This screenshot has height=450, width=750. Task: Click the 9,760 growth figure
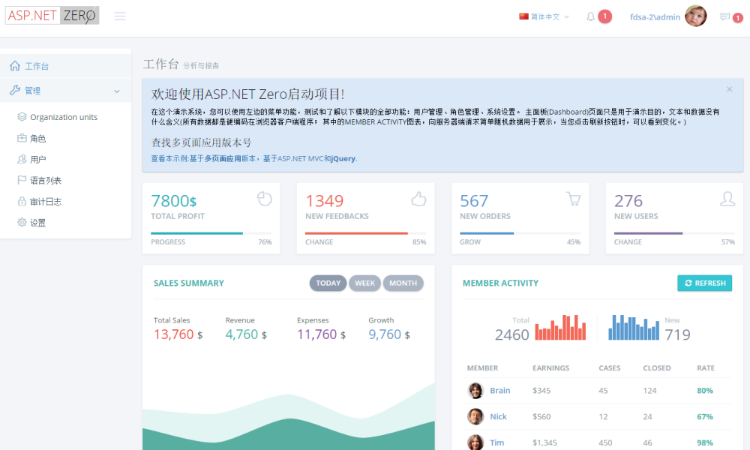(x=385, y=334)
